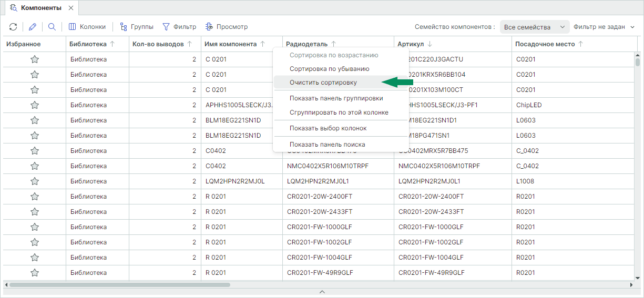Toggle favorite star in first row

tap(35, 59)
